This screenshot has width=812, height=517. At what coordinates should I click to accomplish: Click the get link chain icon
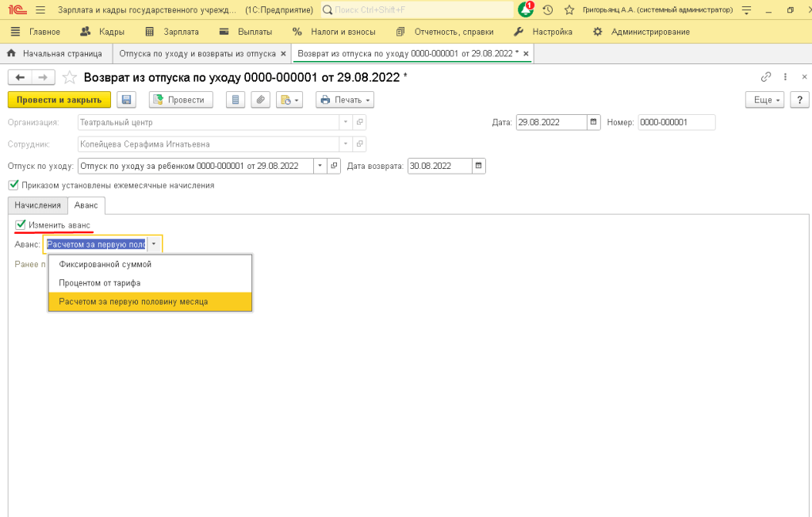click(765, 77)
